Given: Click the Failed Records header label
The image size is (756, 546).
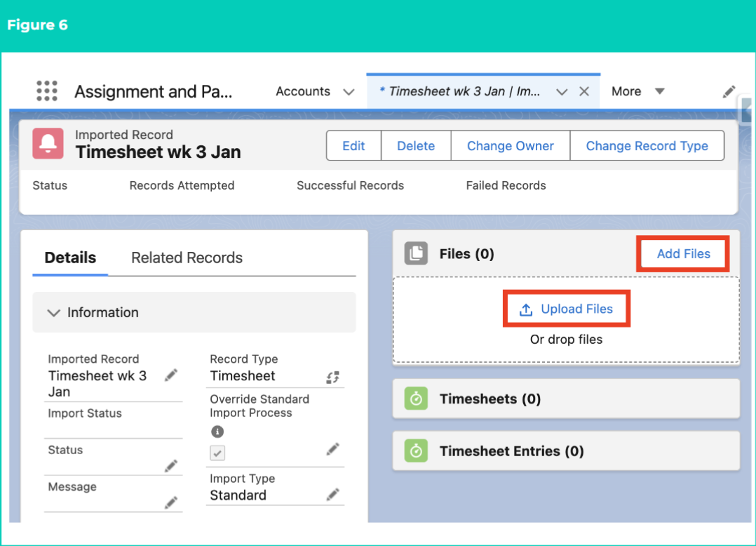Looking at the screenshot, I should coord(506,186).
